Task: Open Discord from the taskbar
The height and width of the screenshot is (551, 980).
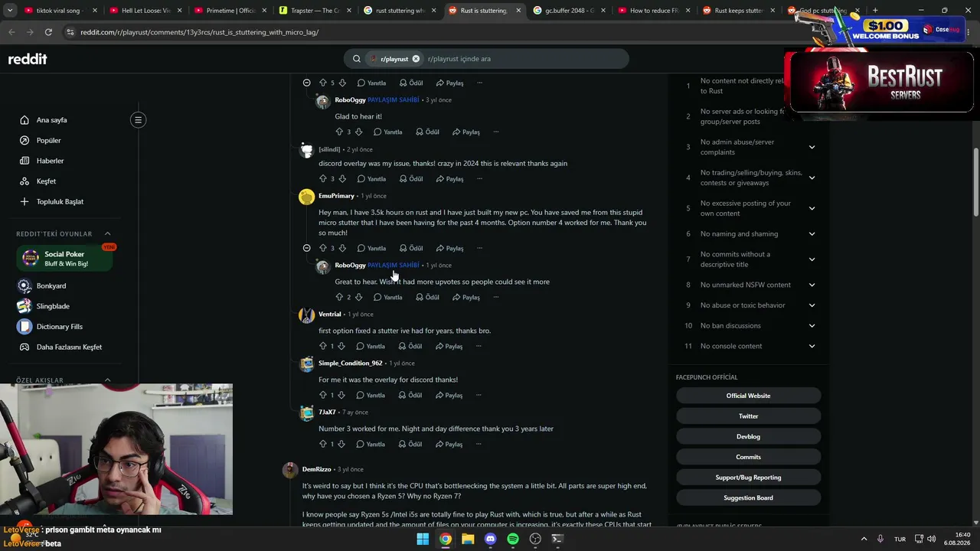Action: click(x=491, y=539)
